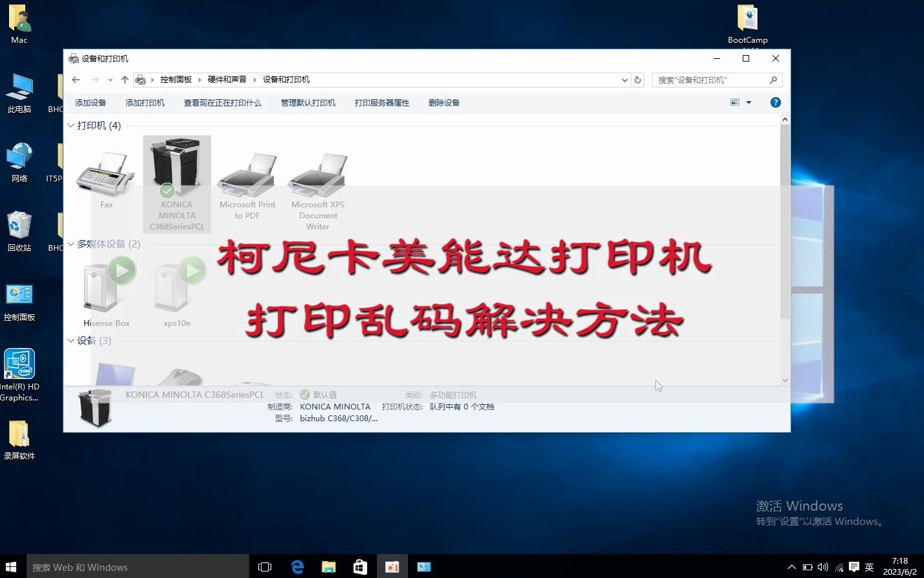The image size is (924, 578).
Task: Navigate to 控制面板 via the breadcrumb
Action: pyautogui.click(x=176, y=79)
